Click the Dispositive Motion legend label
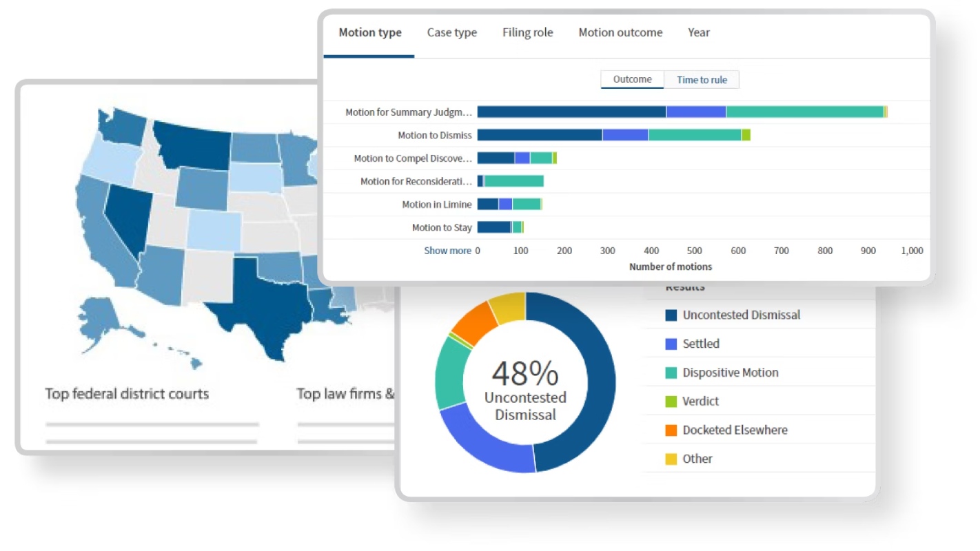This screenshot has width=980, height=551. pyautogui.click(x=731, y=373)
